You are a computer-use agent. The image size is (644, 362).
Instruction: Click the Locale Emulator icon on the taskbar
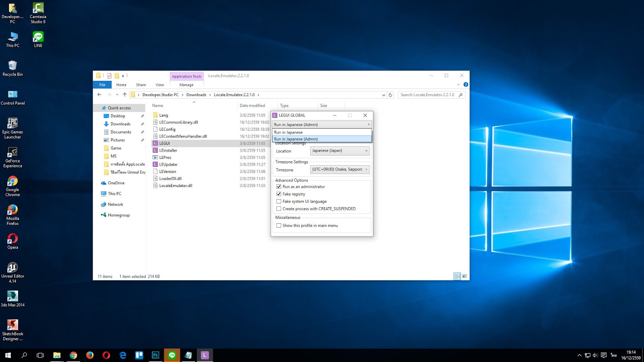coord(205,355)
